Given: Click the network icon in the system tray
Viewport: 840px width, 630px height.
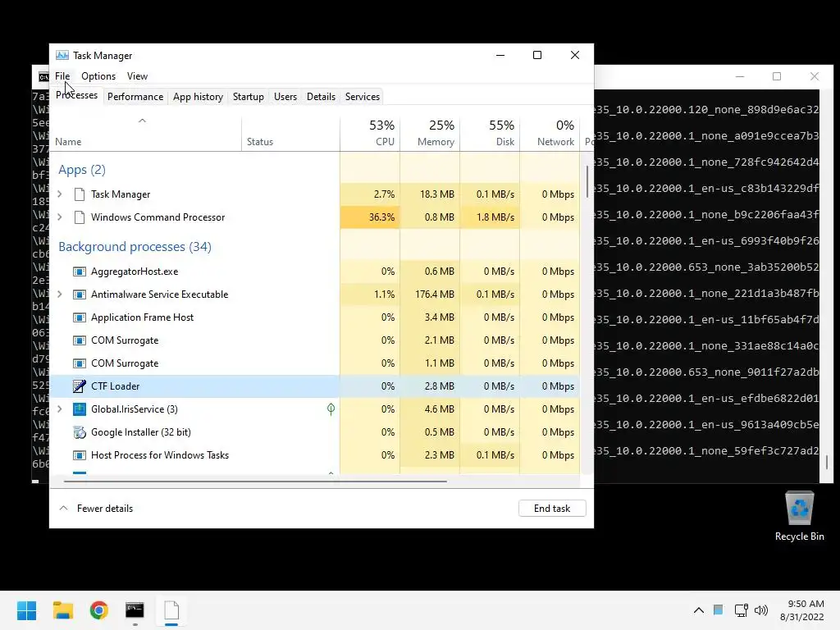Looking at the screenshot, I should pyautogui.click(x=741, y=610).
